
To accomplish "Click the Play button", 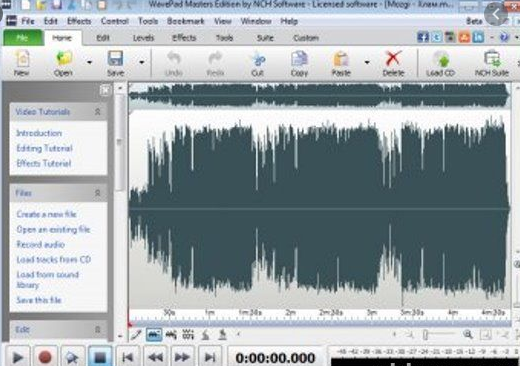I will [x=17, y=357].
